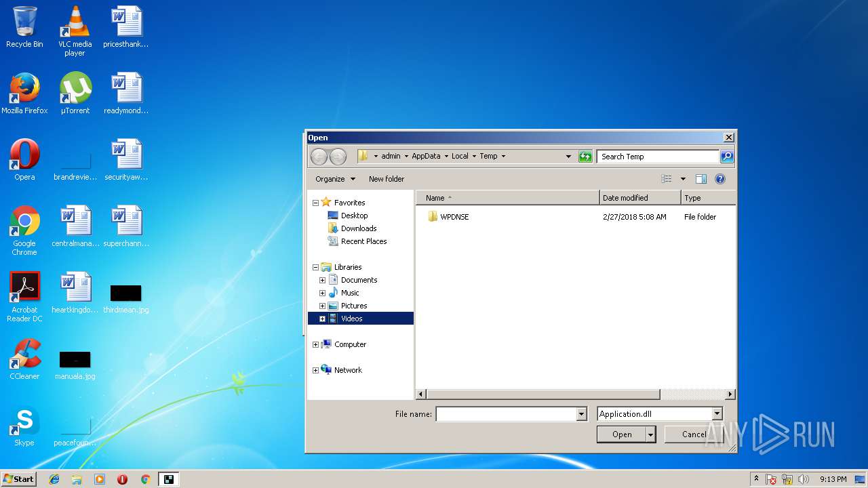
Task: Open Windows Media Player taskbar icon
Action: click(x=100, y=479)
